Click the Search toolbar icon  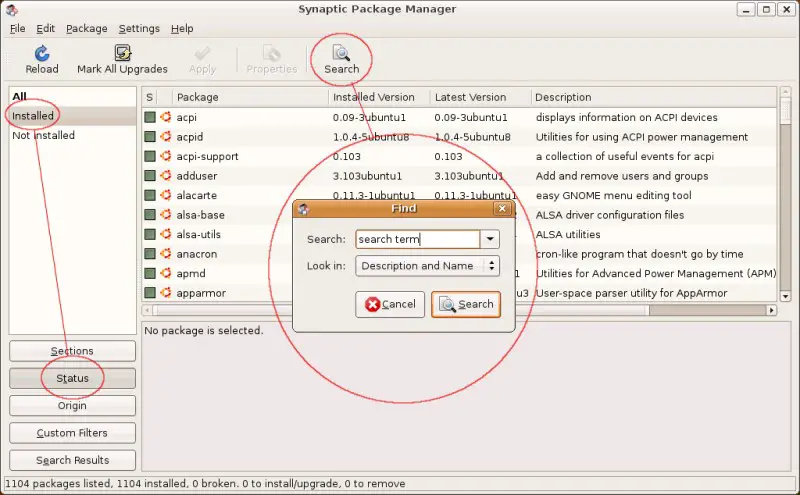(x=341, y=53)
